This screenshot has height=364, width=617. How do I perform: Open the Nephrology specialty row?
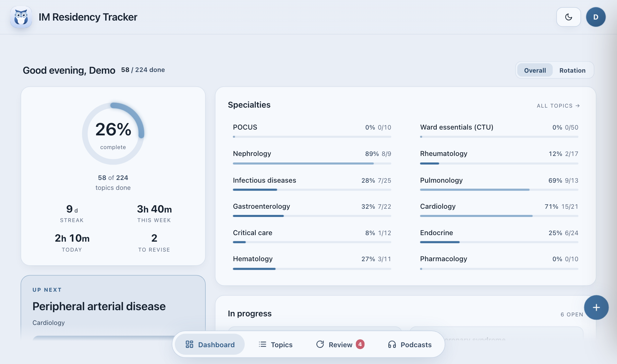(312, 158)
